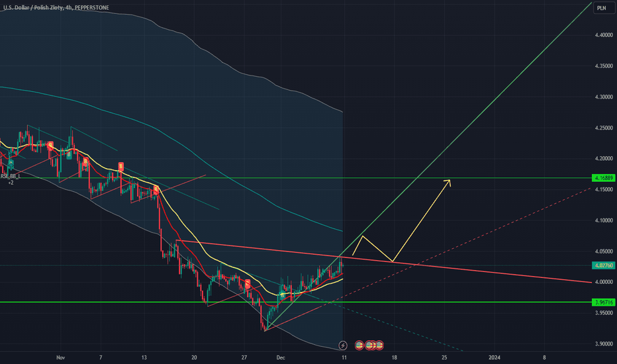Select the red B signal marker near Nov 9
617x364 pixels.
tap(120, 166)
